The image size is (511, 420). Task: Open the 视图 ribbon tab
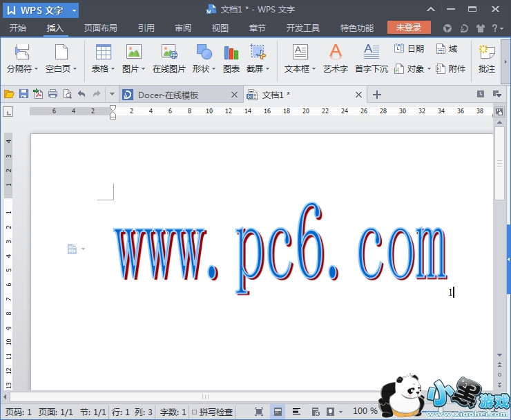tap(220, 28)
